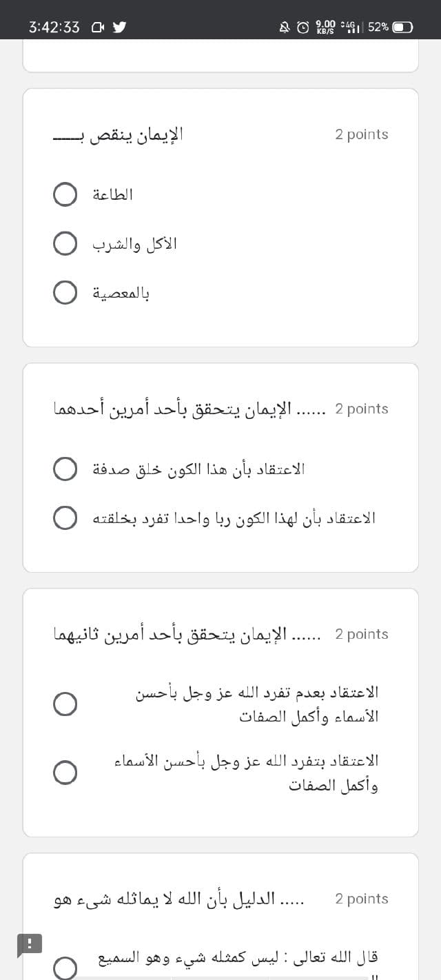Choose radio for الاعتقاد بعدم تفرد الله answer

click(x=65, y=704)
